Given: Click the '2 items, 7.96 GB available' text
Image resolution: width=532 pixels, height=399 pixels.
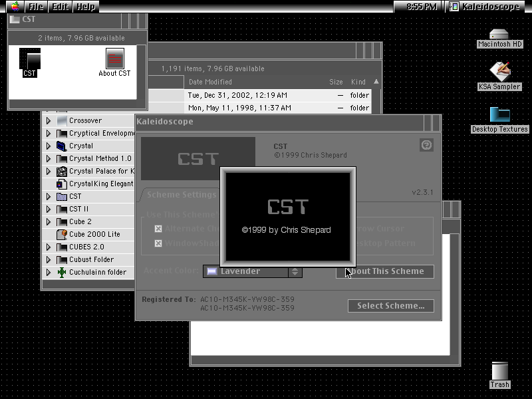Looking at the screenshot, I should point(81,38).
